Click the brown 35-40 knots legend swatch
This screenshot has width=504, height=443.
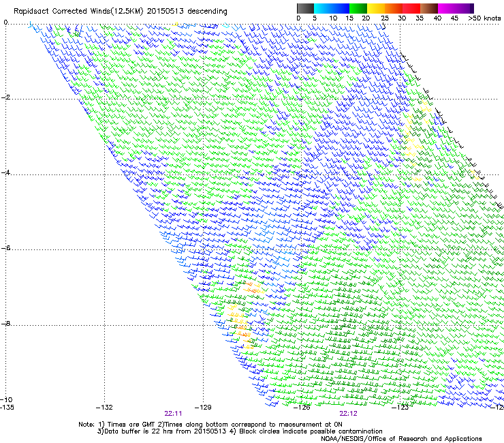click(429, 8)
